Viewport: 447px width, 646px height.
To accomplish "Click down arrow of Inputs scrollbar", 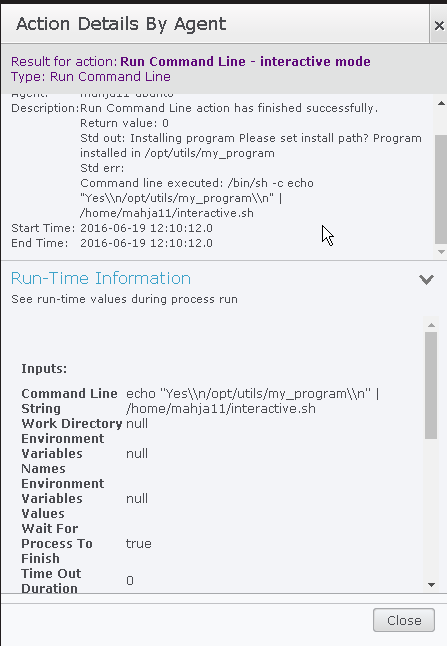I will click(431, 585).
